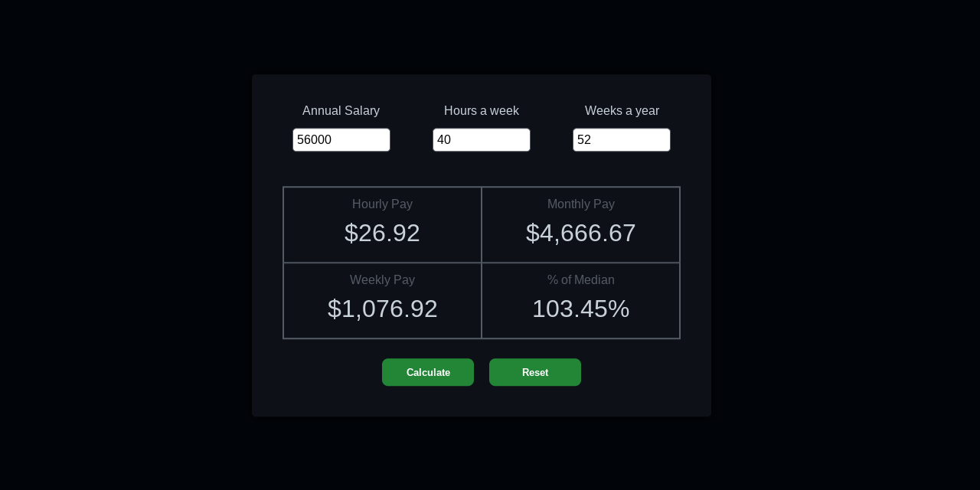The image size is (980, 490).
Task: Place cursor in field containing 56000
Action: [341, 140]
